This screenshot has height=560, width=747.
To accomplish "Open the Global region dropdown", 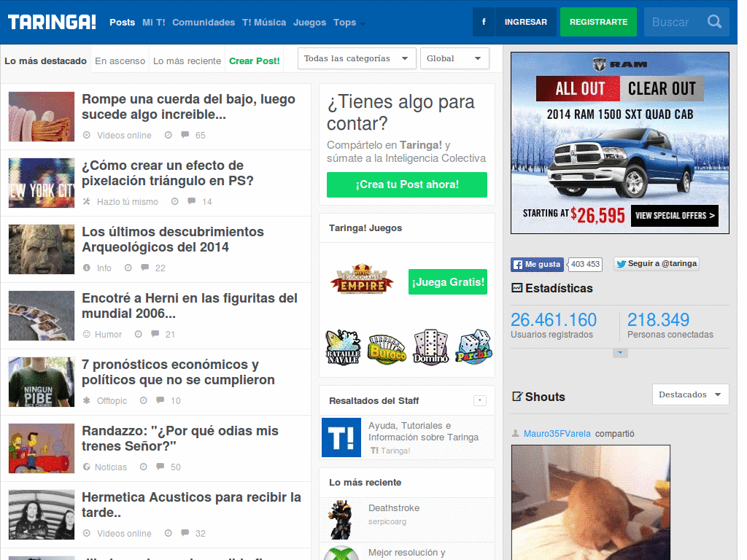I will pyautogui.click(x=454, y=58).
